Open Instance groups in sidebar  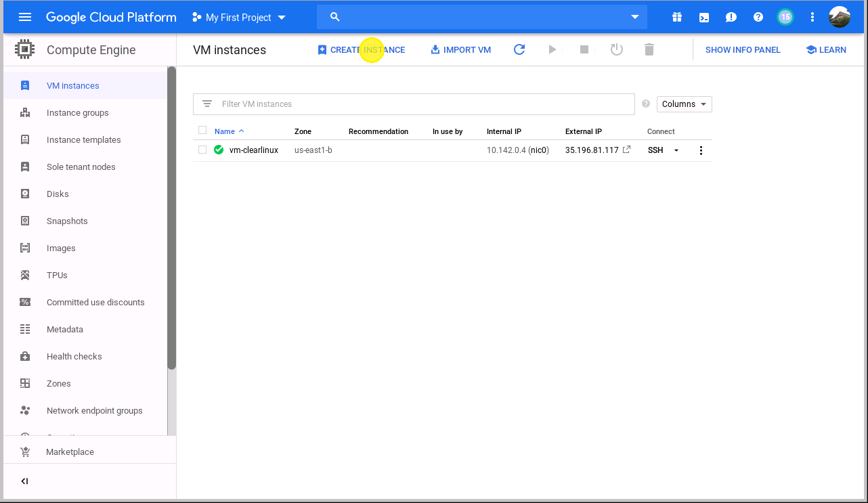[x=85, y=112]
